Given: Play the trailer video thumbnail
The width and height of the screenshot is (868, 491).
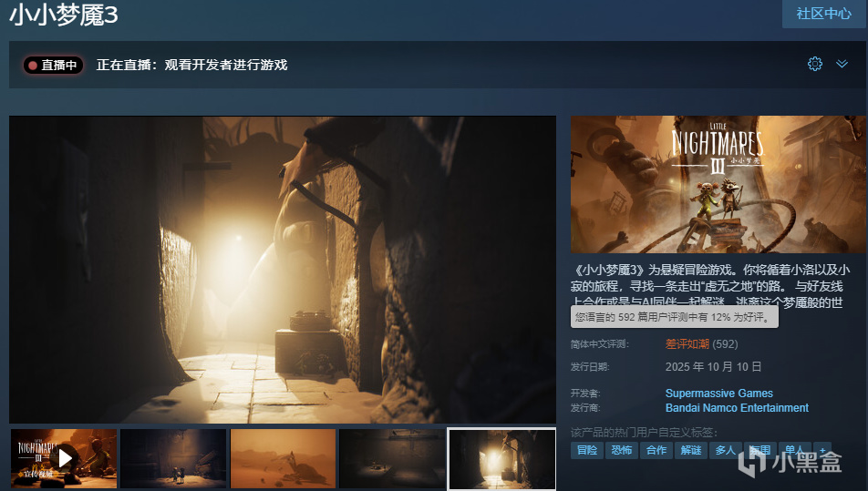Looking at the screenshot, I should 64,458.
